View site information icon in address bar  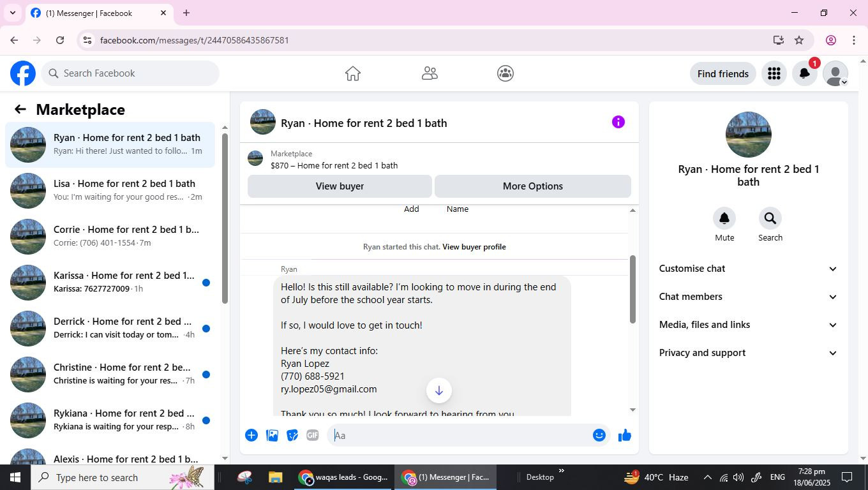point(87,40)
